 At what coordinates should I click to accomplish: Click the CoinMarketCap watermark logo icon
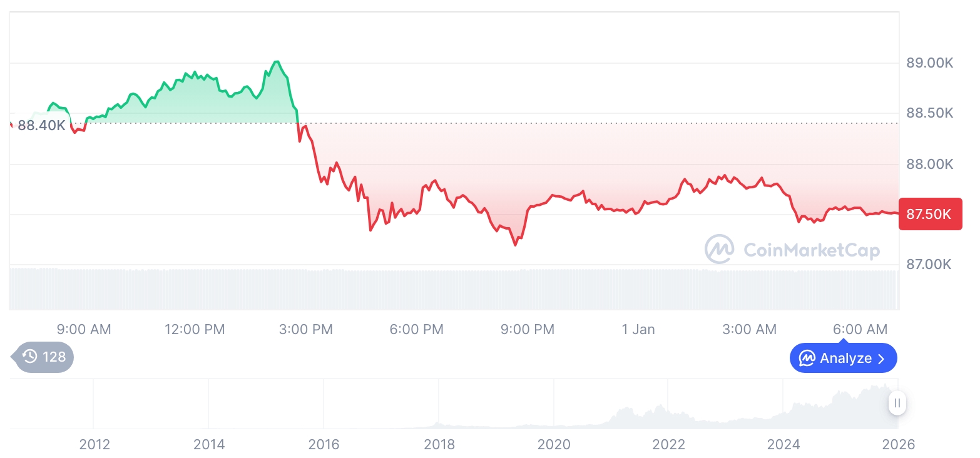click(x=720, y=250)
